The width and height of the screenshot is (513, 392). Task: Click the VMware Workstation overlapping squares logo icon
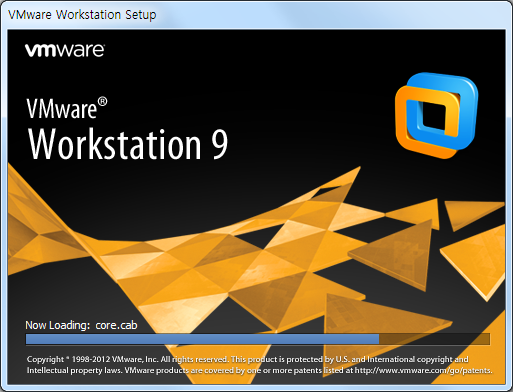(436, 115)
